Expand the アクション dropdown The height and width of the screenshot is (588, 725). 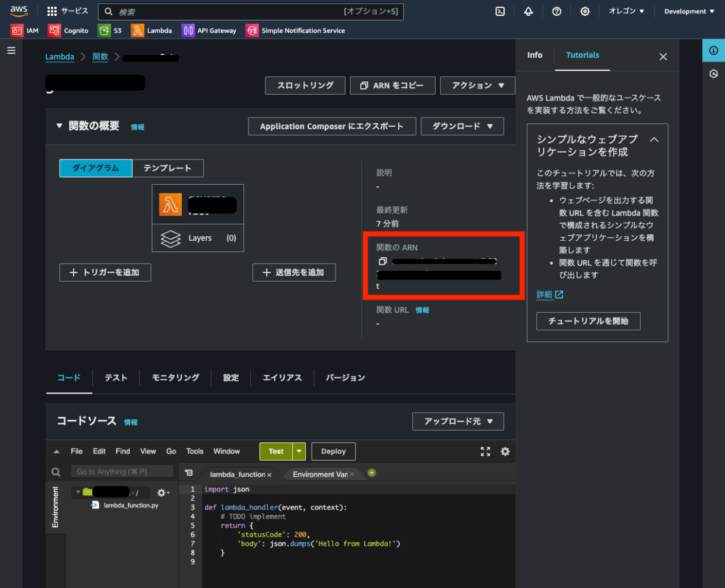point(477,85)
